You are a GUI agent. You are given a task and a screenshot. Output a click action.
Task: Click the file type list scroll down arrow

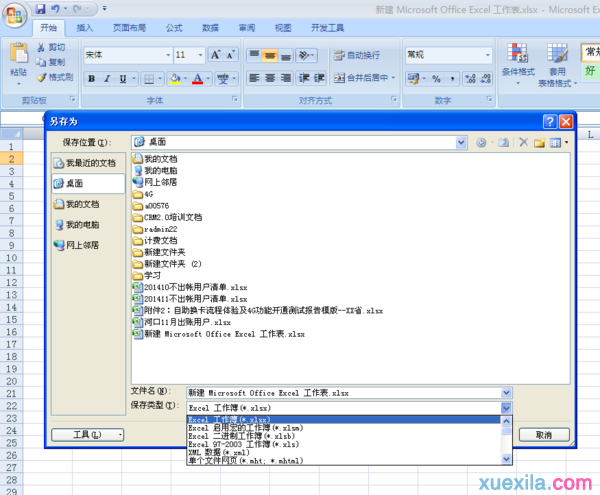tap(506, 459)
